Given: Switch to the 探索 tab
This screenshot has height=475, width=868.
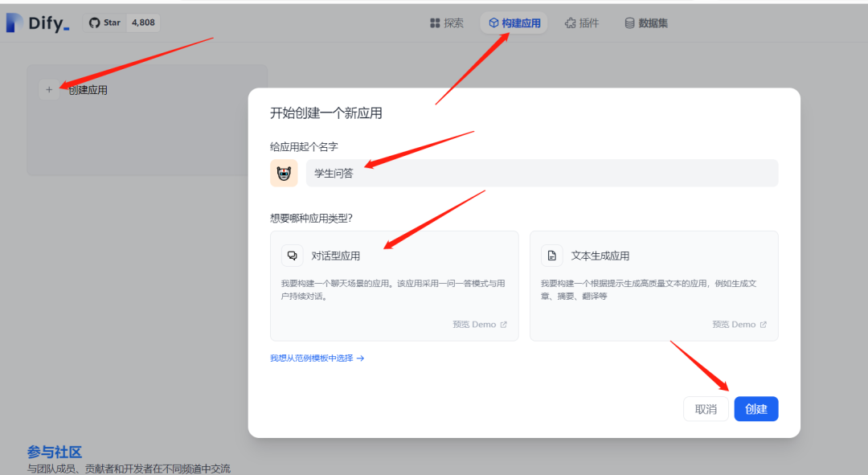Looking at the screenshot, I should [x=447, y=23].
